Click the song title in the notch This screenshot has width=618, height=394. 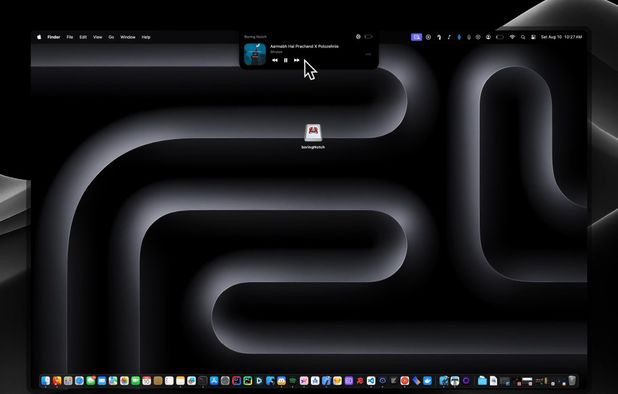[304, 46]
